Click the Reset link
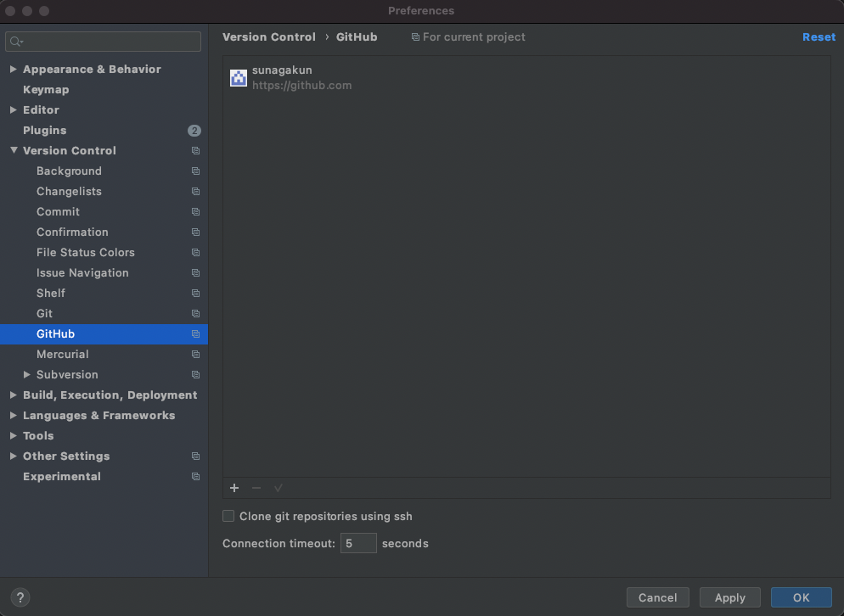The width and height of the screenshot is (844, 616). click(819, 36)
